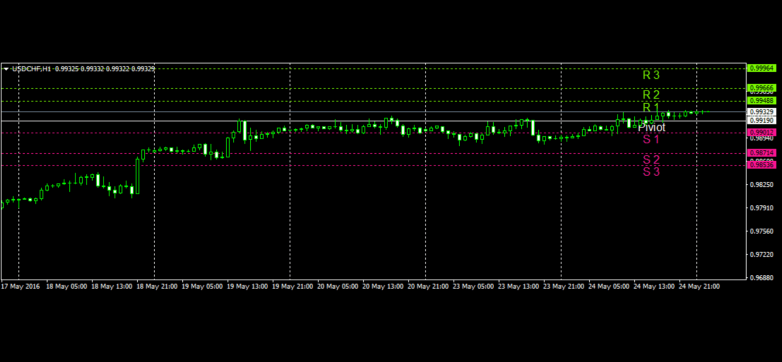This screenshot has width=782, height=362.
Task: Click the 23 May 13:00 time label
Action: click(519, 287)
